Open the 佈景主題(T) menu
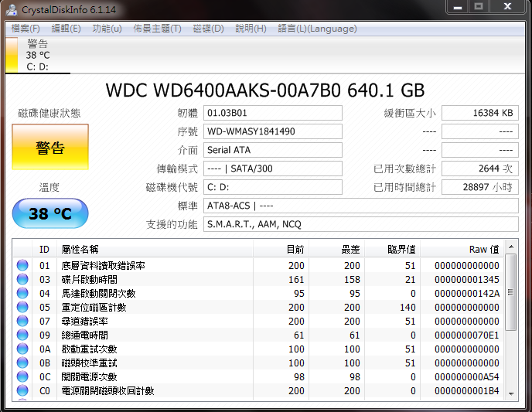This screenshot has width=532, height=412. click(158, 29)
